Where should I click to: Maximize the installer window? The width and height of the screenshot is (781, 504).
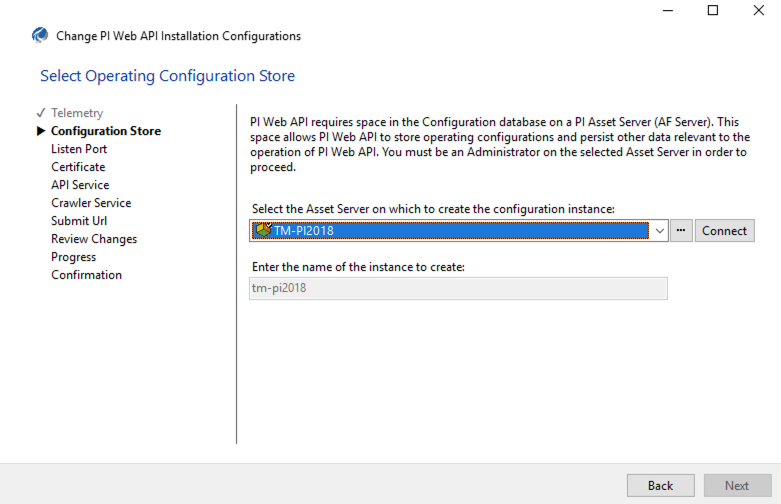(x=712, y=11)
